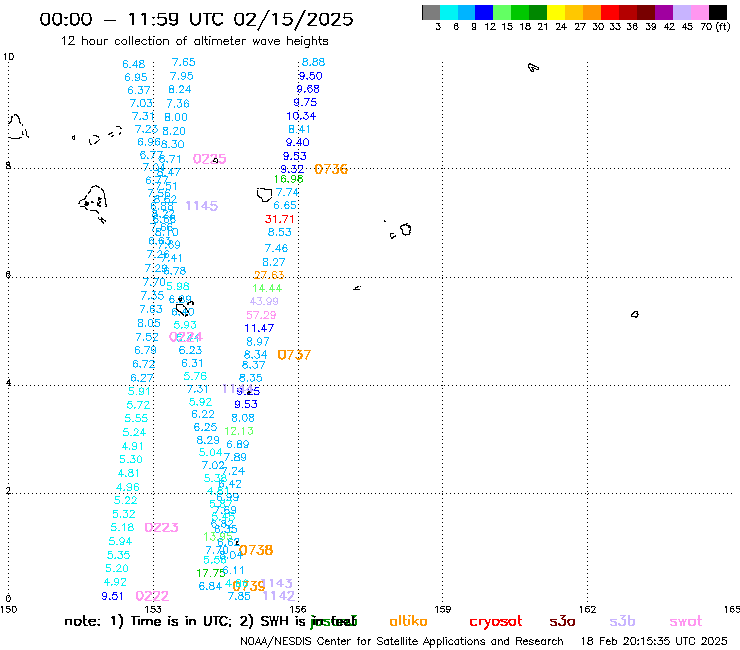The image size is (740, 650).
Task: Click the pink 0225 swot time label
Action: coord(210,159)
